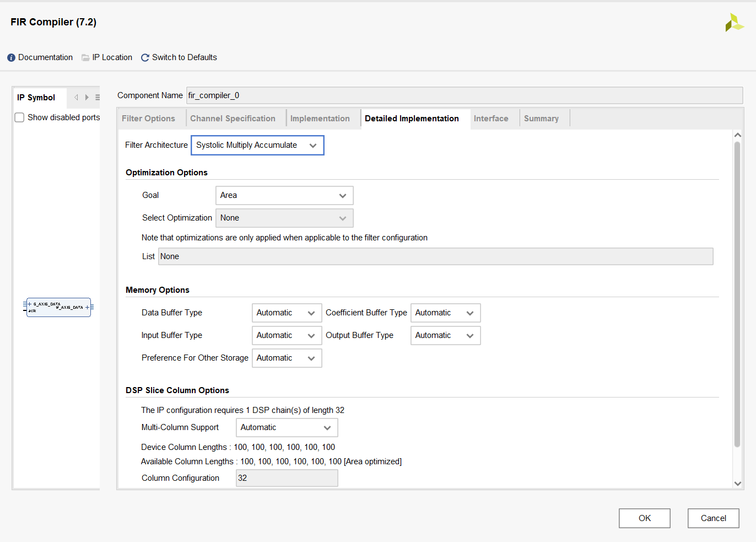756x542 pixels.
Task: Switch to the Summary tab
Action: [x=541, y=119]
